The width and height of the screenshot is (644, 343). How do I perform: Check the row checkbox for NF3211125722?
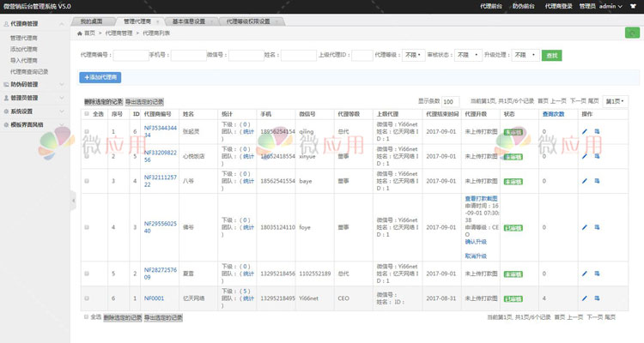87,181
